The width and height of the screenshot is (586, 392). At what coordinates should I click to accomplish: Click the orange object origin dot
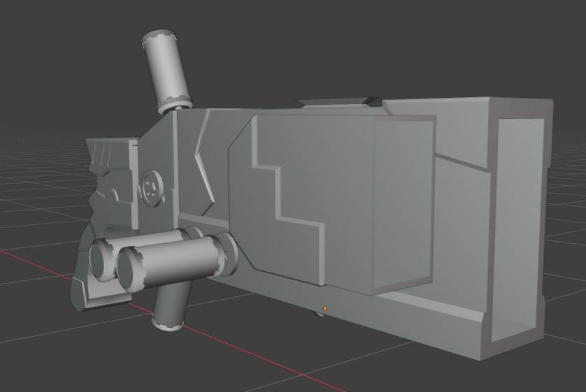pyautogui.click(x=325, y=308)
